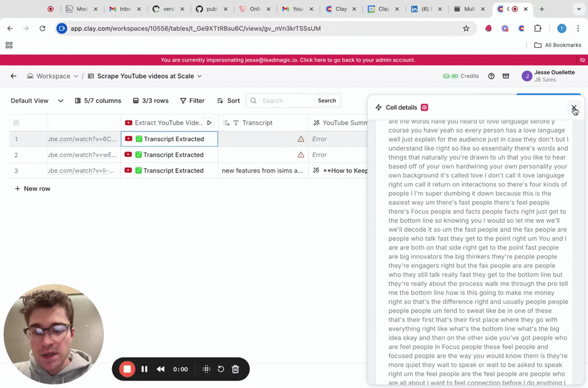This screenshot has width=588, height=388.
Task: Restart the recording with the circular arrow icon
Action: click(x=220, y=369)
